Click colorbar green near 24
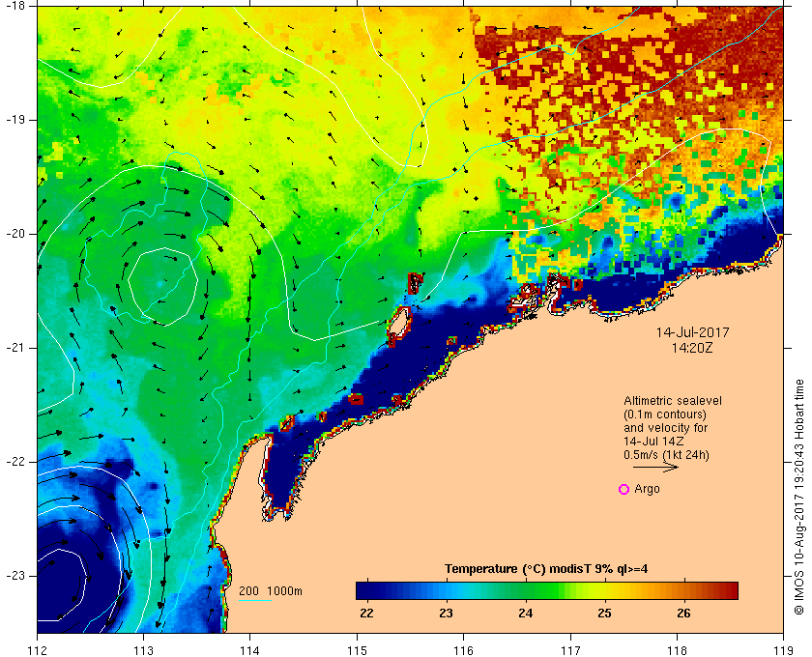 pyautogui.click(x=526, y=590)
